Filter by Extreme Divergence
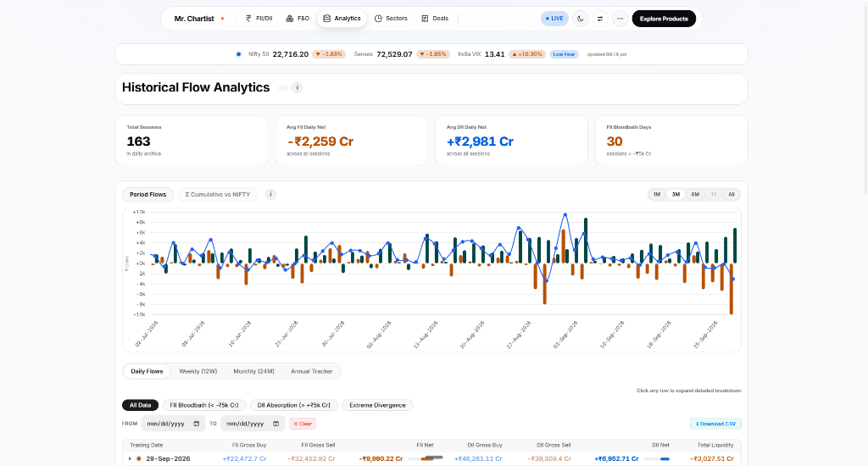Screen dimensions: 868x466 click(x=377, y=405)
